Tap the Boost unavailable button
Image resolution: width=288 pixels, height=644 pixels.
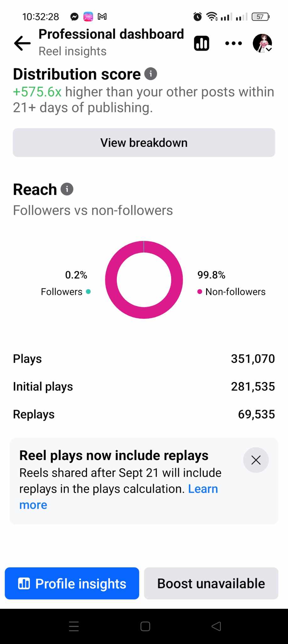211,583
